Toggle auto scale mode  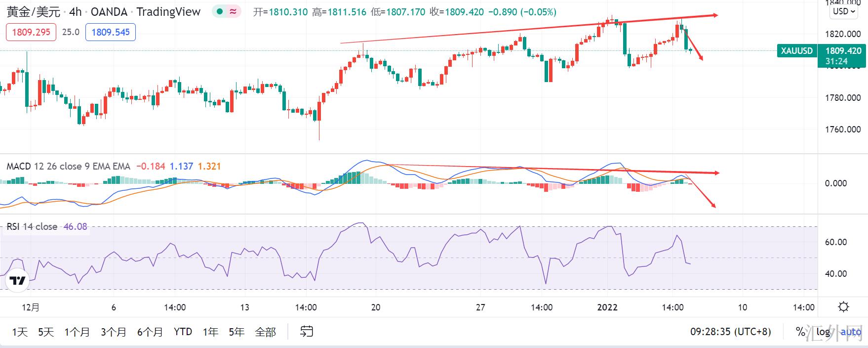click(851, 332)
